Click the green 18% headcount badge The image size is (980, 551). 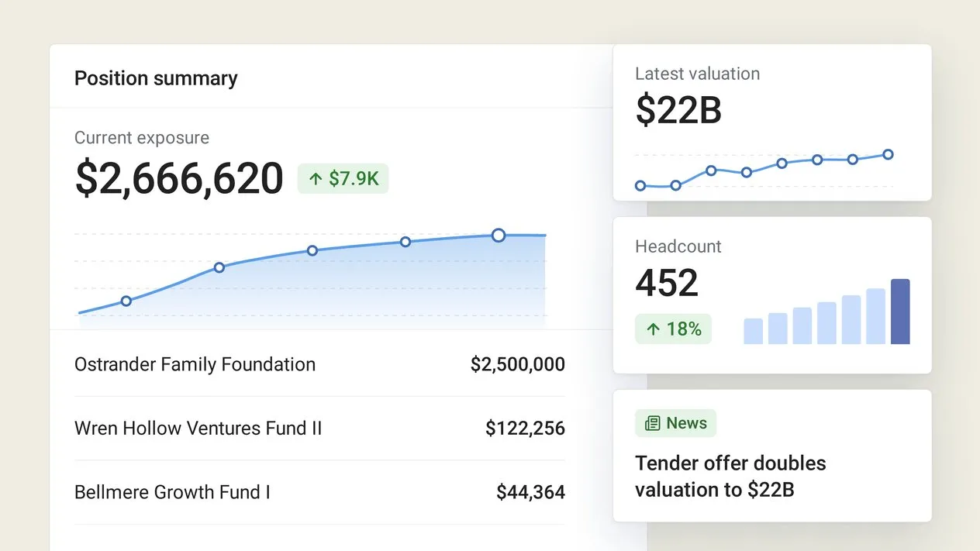click(673, 329)
